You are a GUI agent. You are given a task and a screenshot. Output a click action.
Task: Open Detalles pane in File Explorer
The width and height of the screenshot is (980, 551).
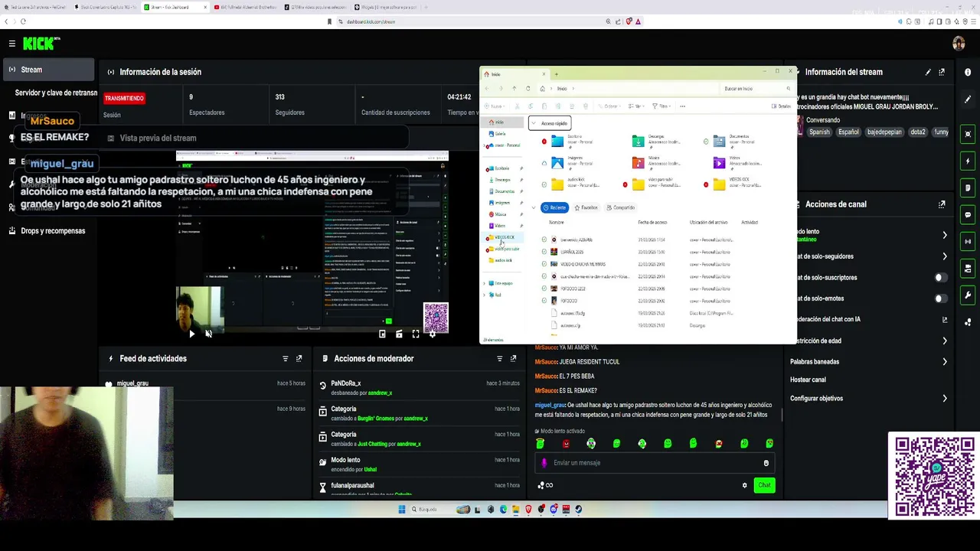click(781, 106)
